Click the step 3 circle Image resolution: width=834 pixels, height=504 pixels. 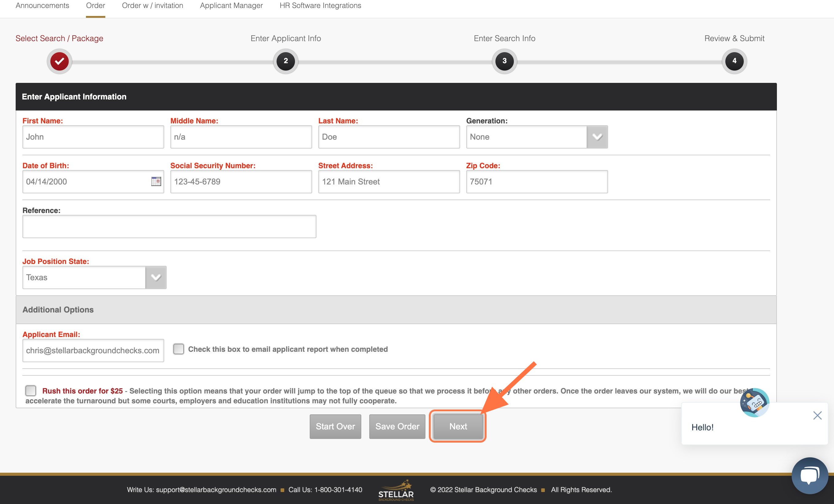click(x=504, y=61)
